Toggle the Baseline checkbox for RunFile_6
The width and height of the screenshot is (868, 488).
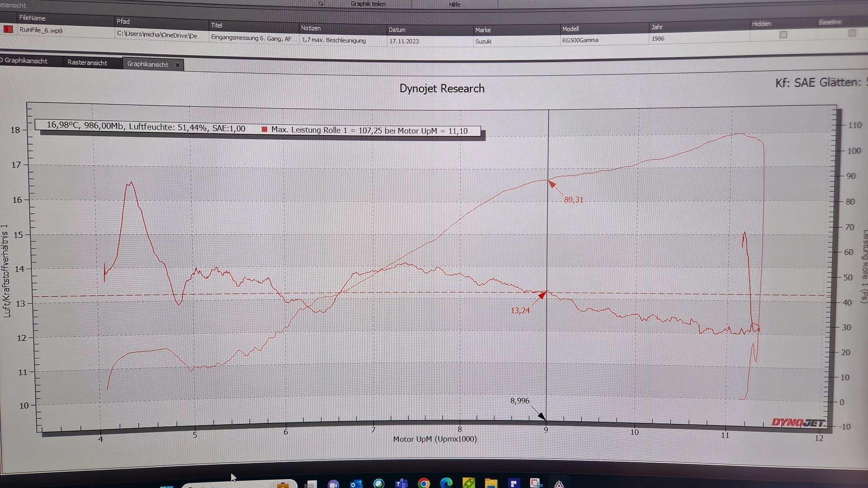tap(852, 33)
